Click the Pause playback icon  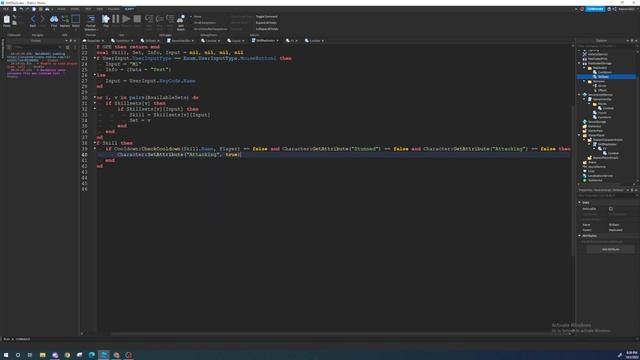[x=116, y=19]
